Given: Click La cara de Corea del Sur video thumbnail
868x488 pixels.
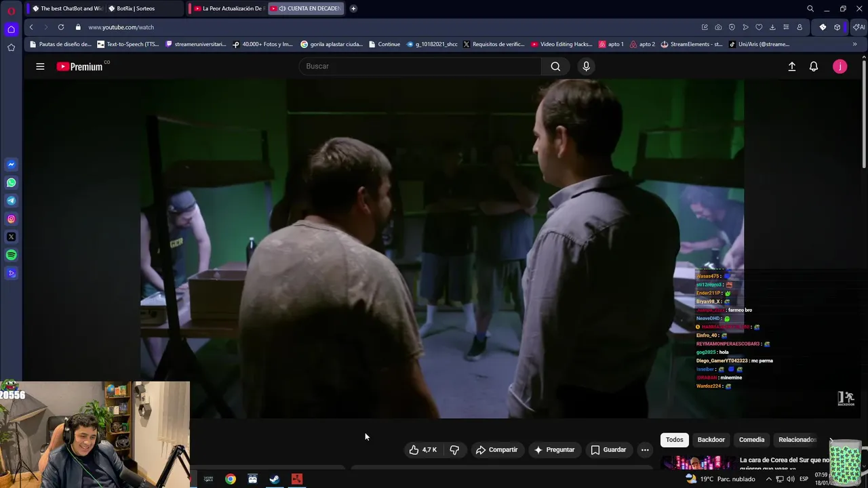Looking at the screenshot, I should (x=698, y=463).
